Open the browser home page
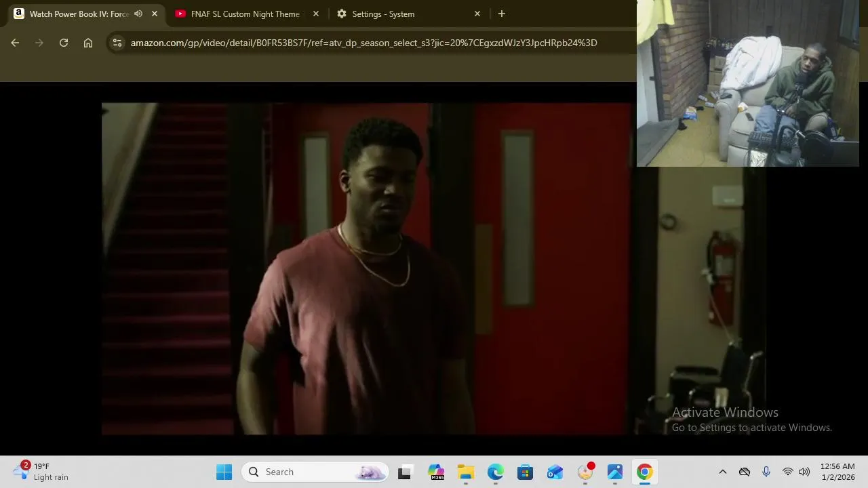 coord(88,43)
